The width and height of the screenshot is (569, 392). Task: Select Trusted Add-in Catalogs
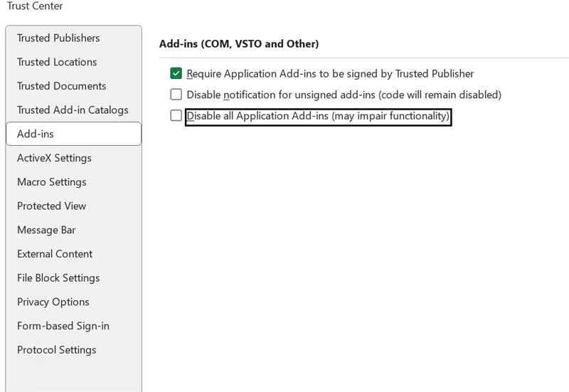point(74,110)
